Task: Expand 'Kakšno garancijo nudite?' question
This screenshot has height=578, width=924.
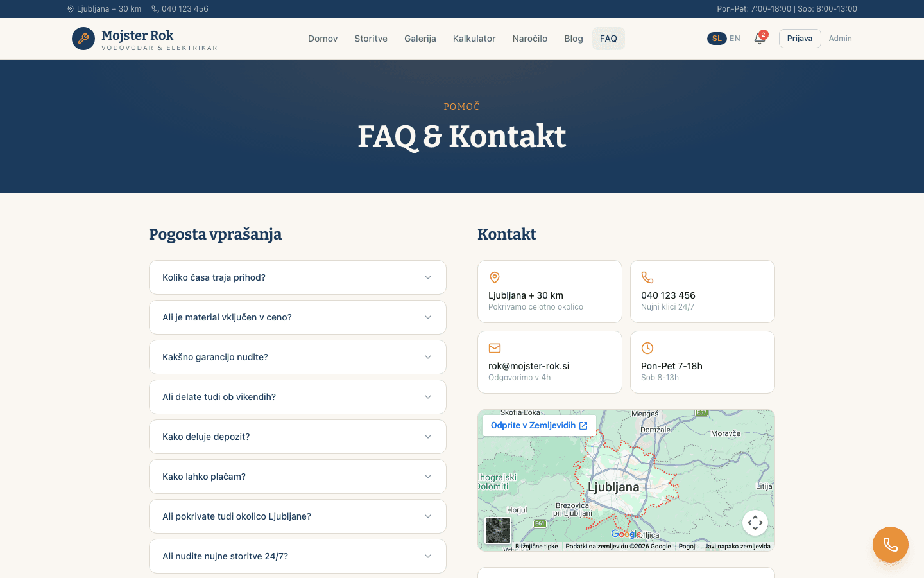Action: 298,357
